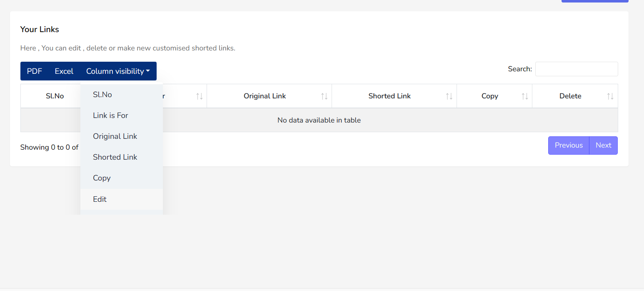Click the Column visibility caret arrow
The height and width of the screenshot is (291, 644).
point(148,71)
